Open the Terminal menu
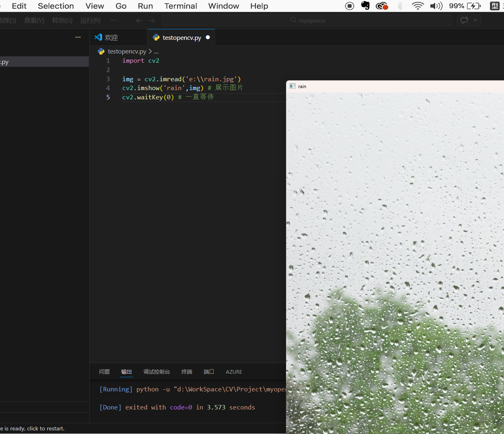 180,6
